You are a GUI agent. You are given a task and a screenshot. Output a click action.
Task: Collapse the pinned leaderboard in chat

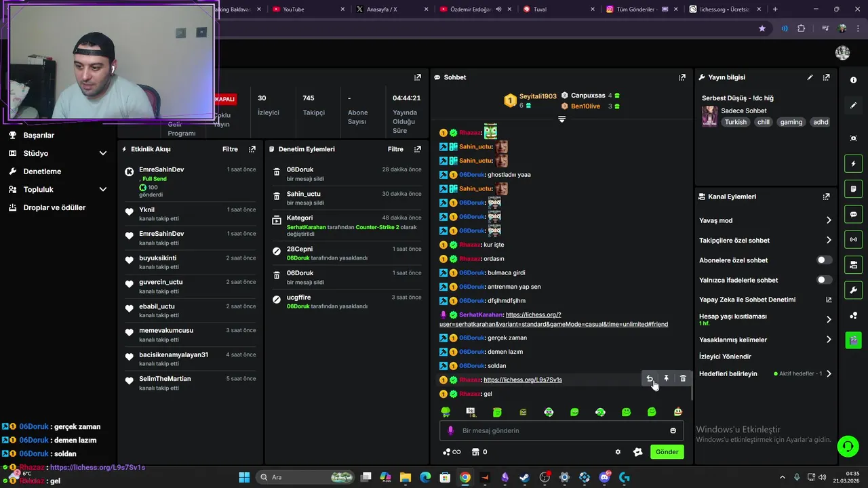pos(561,119)
